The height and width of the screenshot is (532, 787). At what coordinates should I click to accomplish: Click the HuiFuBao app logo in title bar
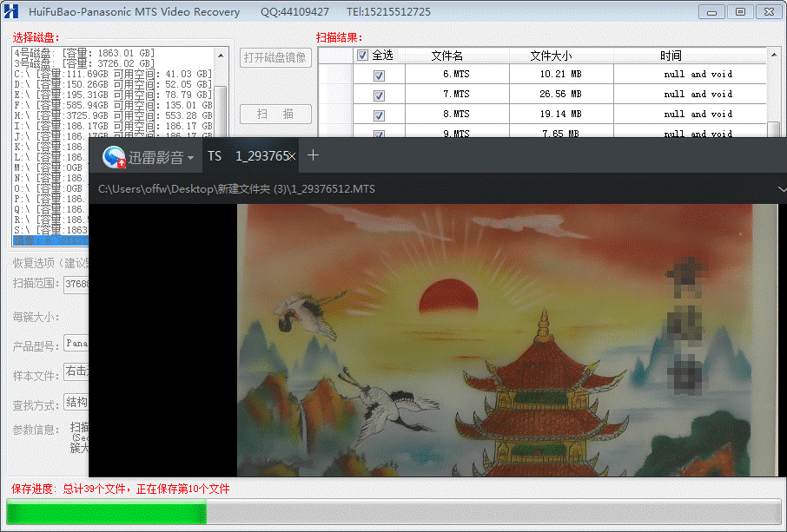[10, 11]
